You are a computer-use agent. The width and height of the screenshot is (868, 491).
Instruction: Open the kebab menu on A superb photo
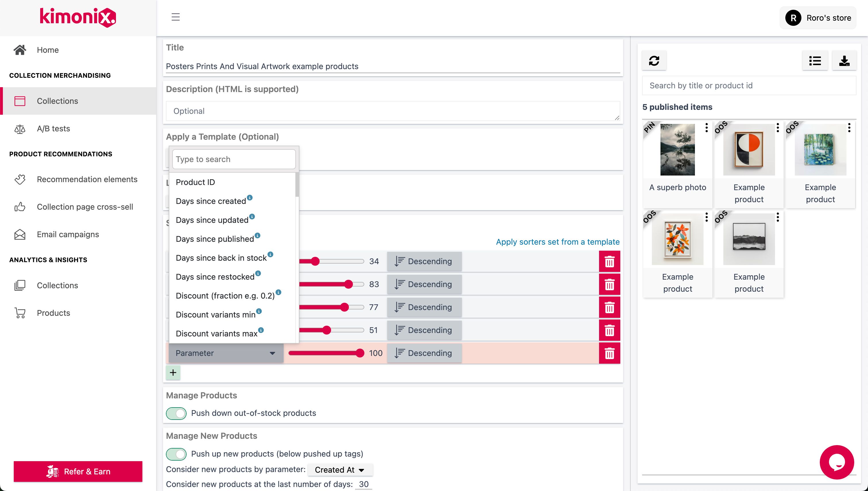pyautogui.click(x=707, y=128)
